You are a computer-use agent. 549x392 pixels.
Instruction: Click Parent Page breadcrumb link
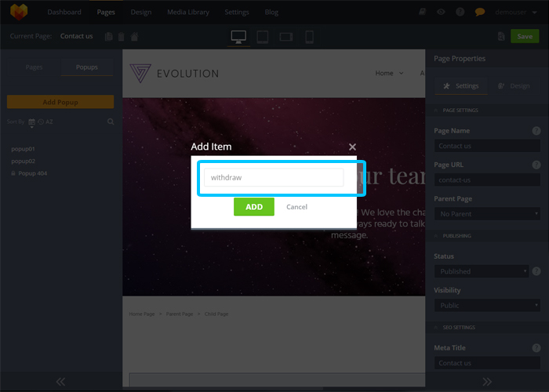pyautogui.click(x=180, y=314)
